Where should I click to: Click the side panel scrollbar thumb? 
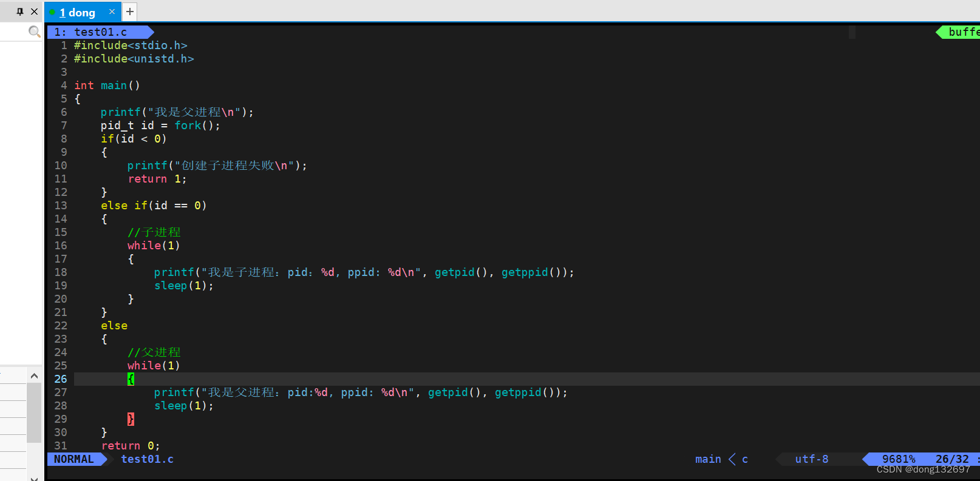34,412
